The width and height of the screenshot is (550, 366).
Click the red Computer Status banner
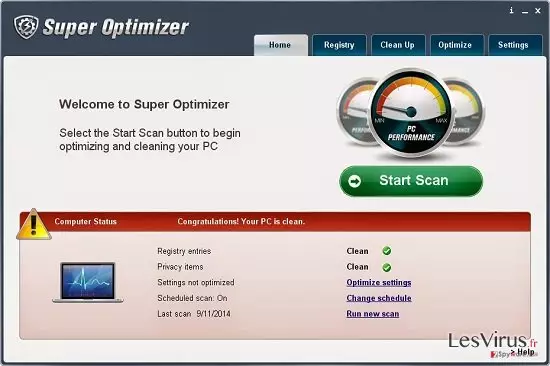pyautogui.click(x=275, y=221)
